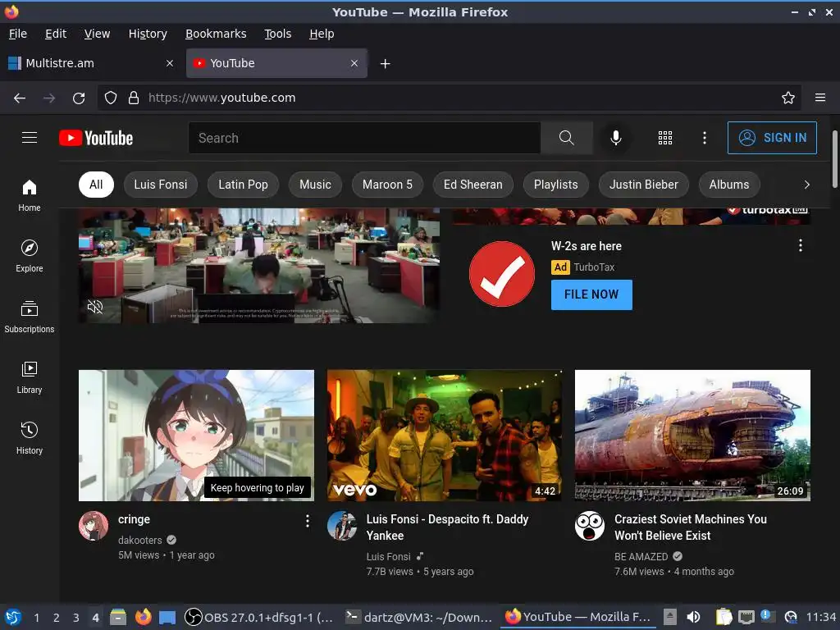Viewport: 840px width, 630px height.
Task: Filter by Justin Bieber chip
Action: coord(644,185)
